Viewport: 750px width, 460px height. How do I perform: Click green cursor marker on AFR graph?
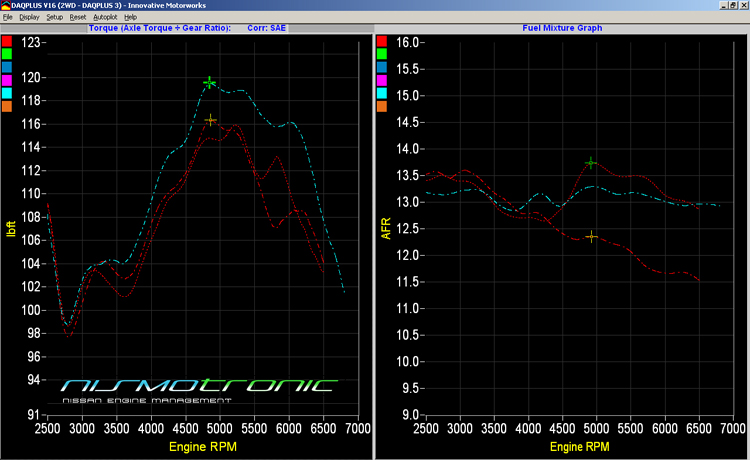[x=591, y=162]
